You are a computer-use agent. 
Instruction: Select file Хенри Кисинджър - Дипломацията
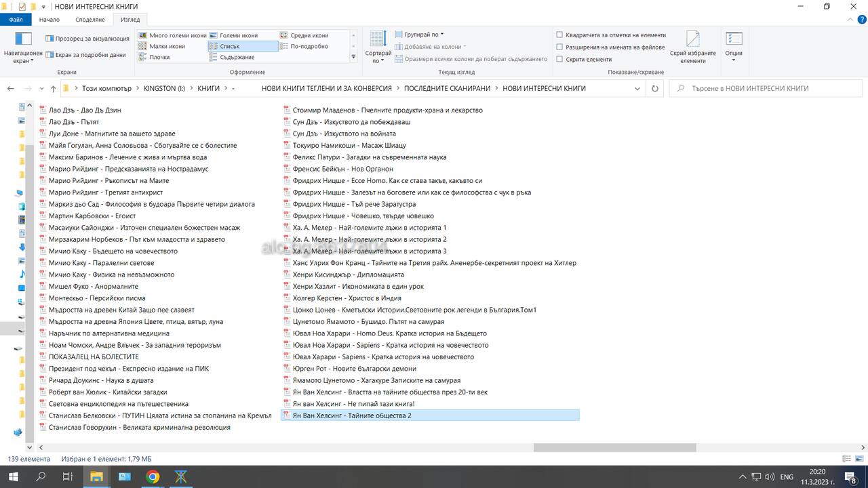(348, 274)
